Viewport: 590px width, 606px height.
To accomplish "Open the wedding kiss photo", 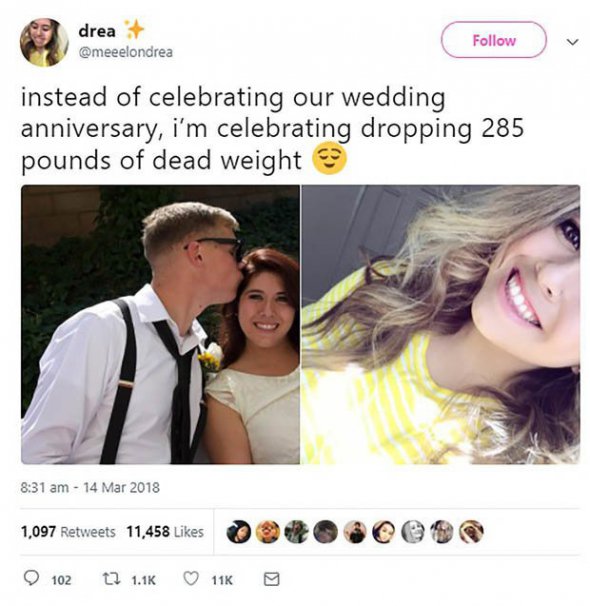I will [x=160, y=325].
